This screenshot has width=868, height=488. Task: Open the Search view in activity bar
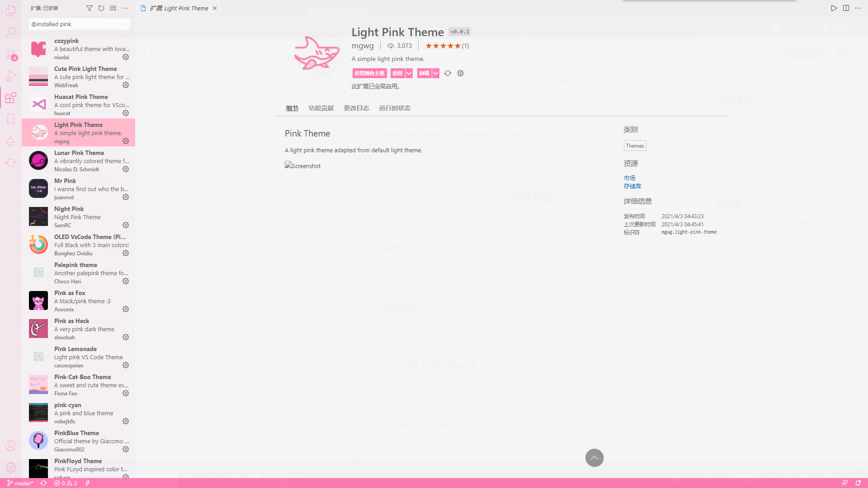coord(11,32)
